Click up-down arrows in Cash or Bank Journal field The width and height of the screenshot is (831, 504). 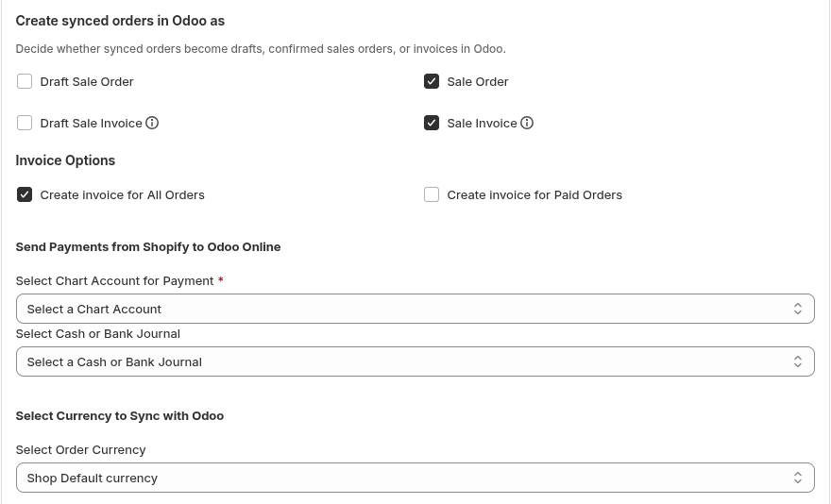click(797, 361)
